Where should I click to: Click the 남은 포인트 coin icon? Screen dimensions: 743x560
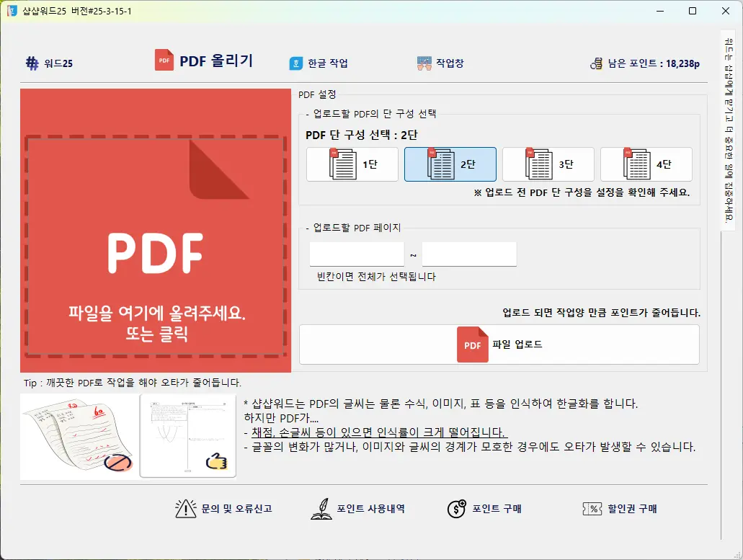click(596, 63)
